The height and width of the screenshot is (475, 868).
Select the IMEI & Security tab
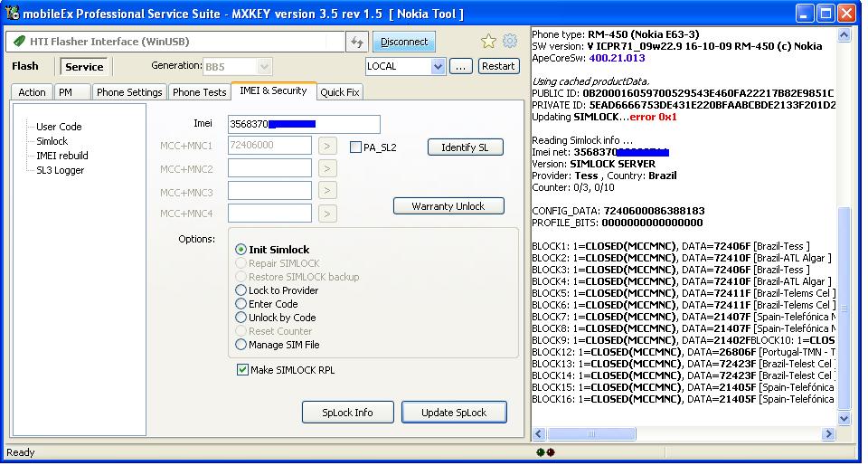[273, 90]
